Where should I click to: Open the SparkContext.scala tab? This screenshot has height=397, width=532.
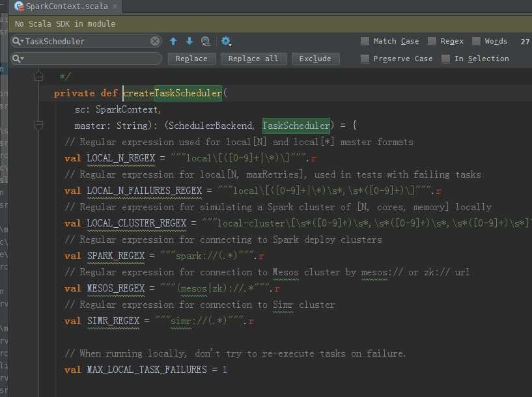[x=66, y=6]
